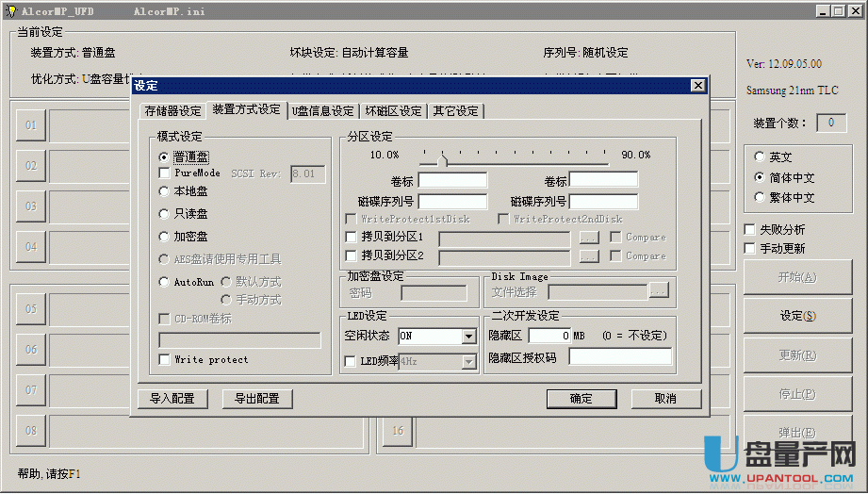Viewport: 868px width, 494px height.
Task: Click the partition size slider thumb
Action: 443,158
